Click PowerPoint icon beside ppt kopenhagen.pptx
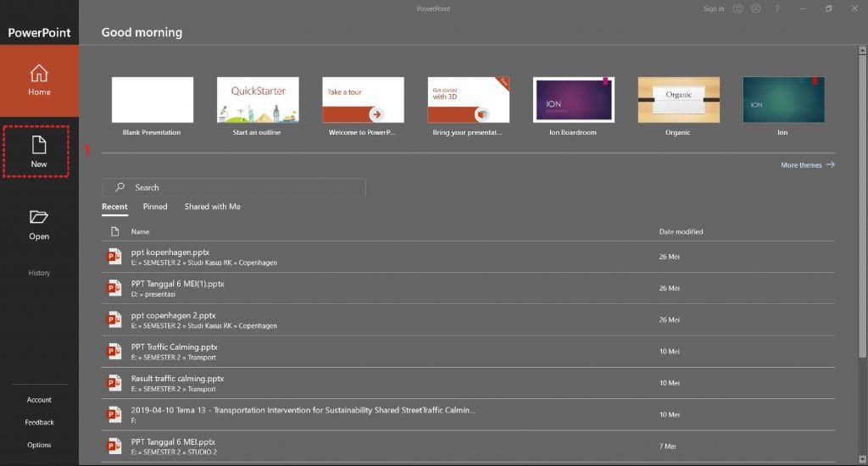The height and width of the screenshot is (466, 868). (x=114, y=256)
